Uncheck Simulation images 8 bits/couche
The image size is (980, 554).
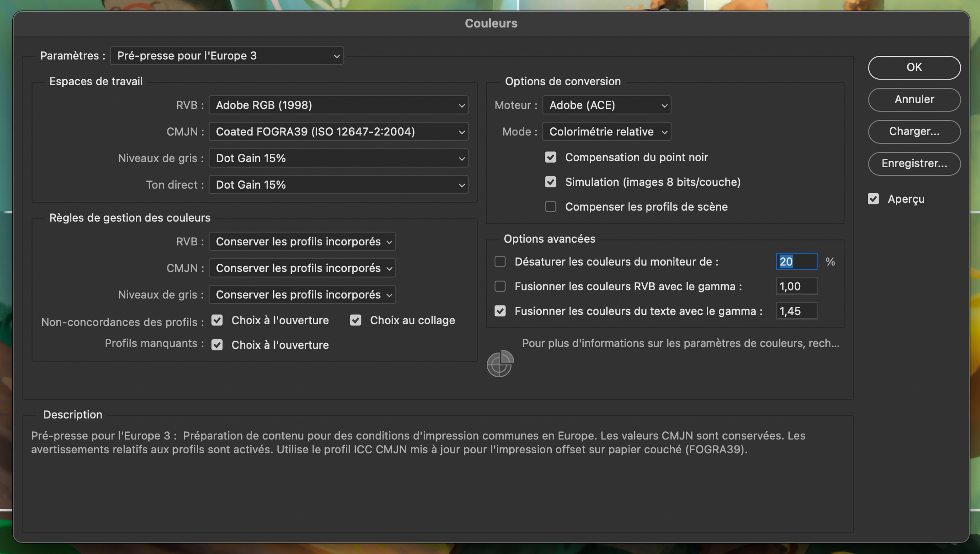tap(550, 182)
